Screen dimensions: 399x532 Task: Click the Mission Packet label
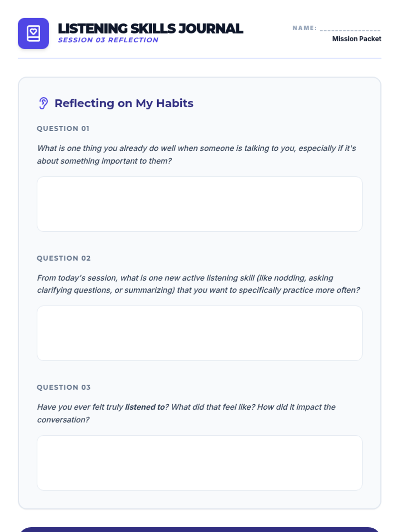pos(356,39)
